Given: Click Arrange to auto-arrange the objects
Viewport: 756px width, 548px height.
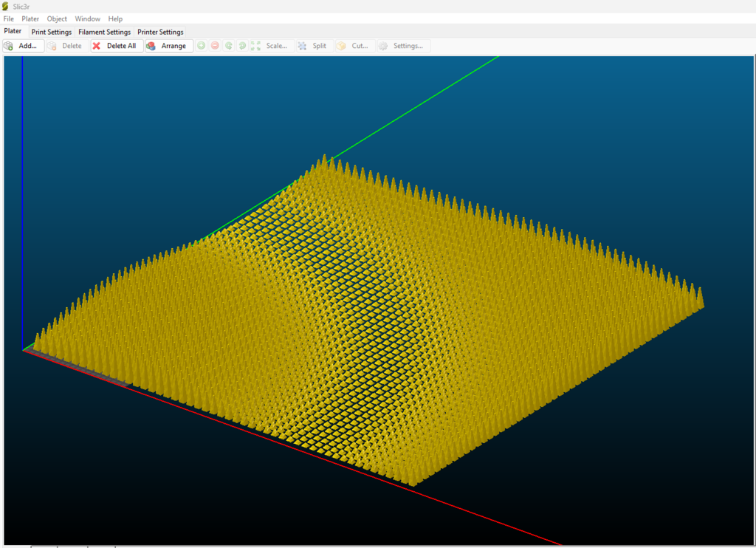Looking at the screenshot, I should tap(168, 46).
